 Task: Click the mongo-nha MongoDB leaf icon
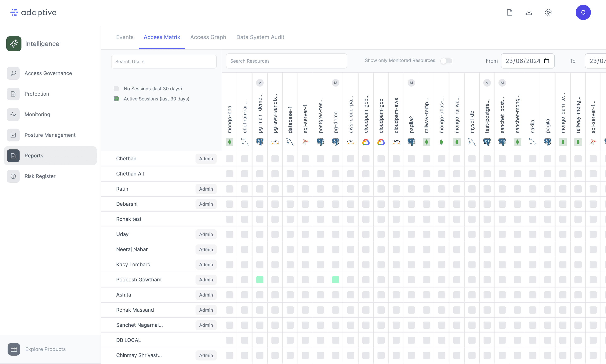click(229, 142)
